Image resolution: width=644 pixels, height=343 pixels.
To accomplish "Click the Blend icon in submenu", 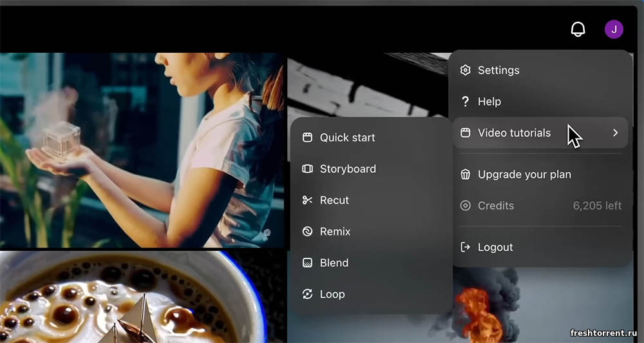I will 307,262.
